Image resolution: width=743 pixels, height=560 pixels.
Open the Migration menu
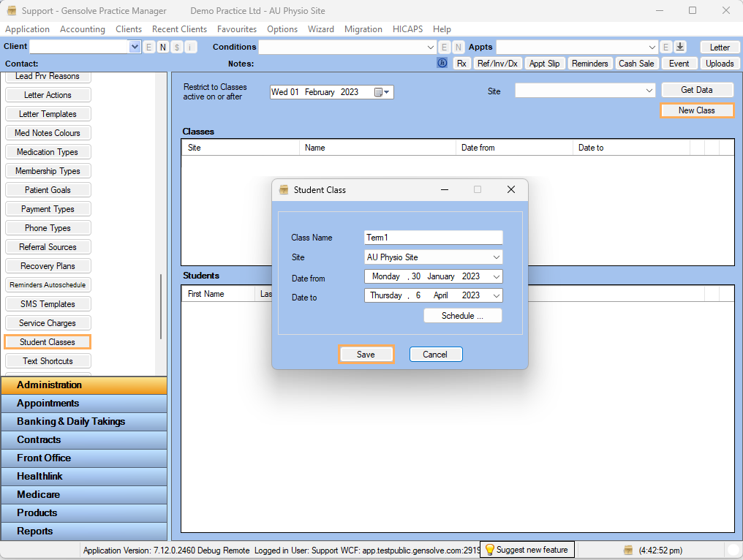(363, 29)
